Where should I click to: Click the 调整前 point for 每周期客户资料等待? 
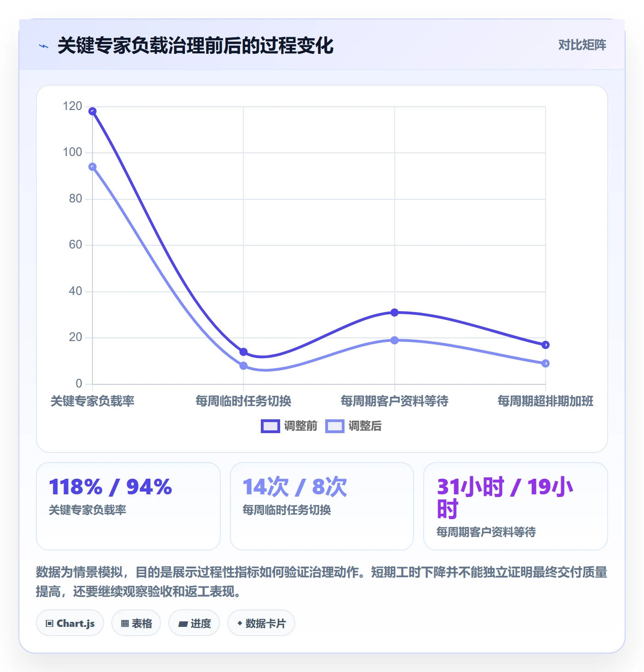click(x=394, y=313)
